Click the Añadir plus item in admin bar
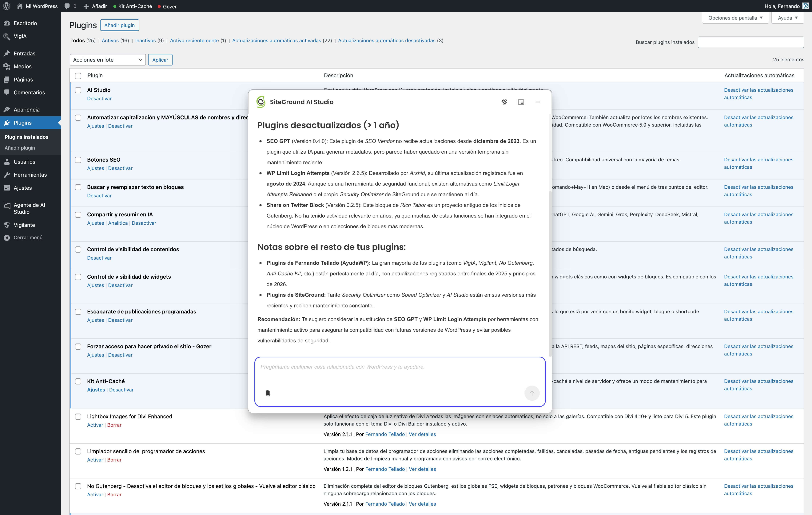Screen dimensions: 812x515 click(95, 6)
